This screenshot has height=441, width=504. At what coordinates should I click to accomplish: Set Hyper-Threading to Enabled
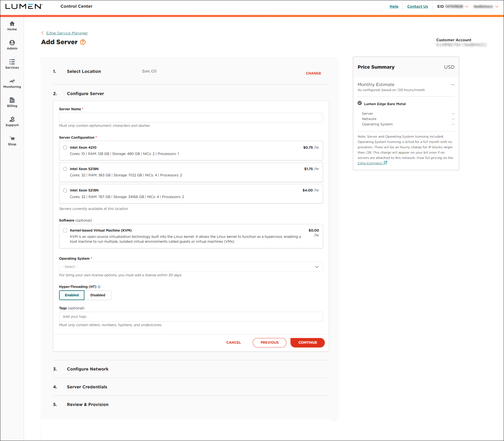(72, 295)
